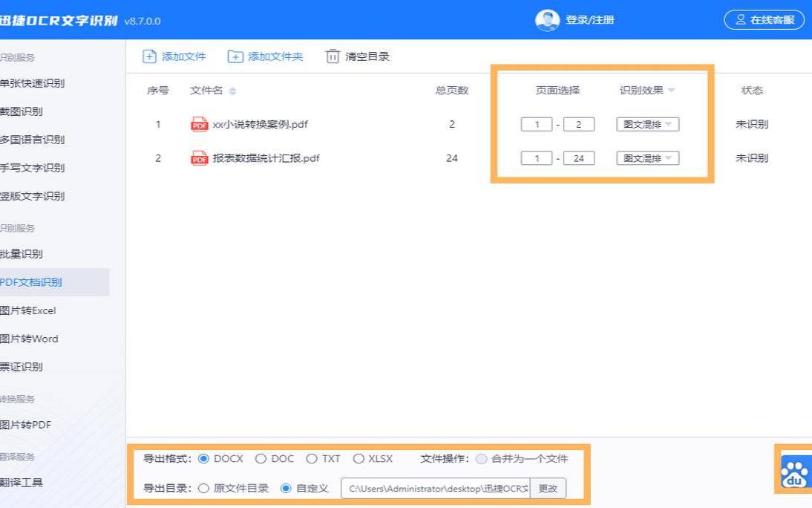The image size is (812, 508).
Task: Click the 添加文件 add-file icon
Action: pos(149,56)
